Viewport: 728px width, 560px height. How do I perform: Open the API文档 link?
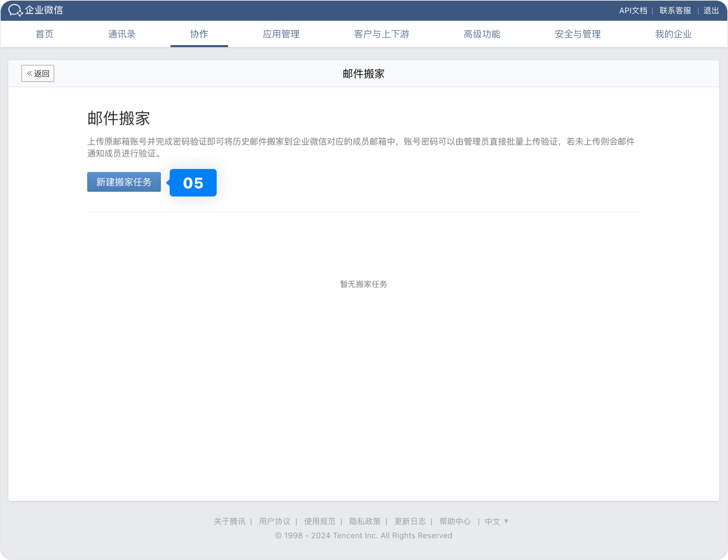[633, 10]
